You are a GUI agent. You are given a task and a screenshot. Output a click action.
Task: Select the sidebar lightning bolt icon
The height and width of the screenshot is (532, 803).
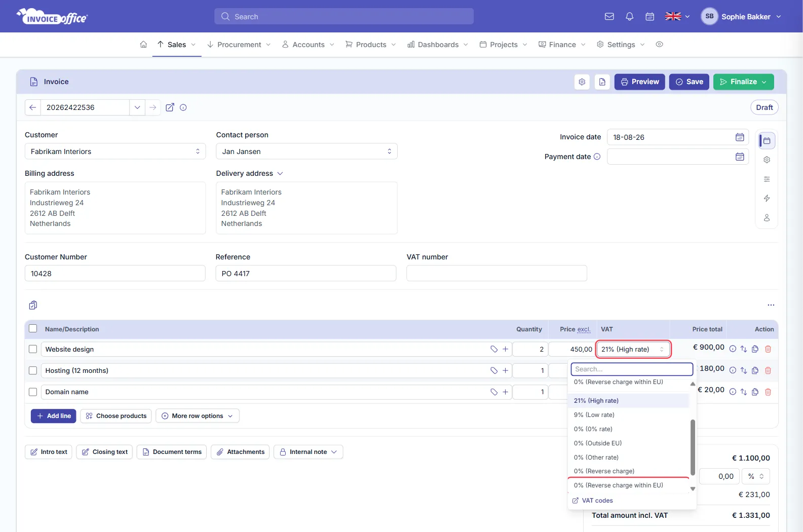coord(767,198)
